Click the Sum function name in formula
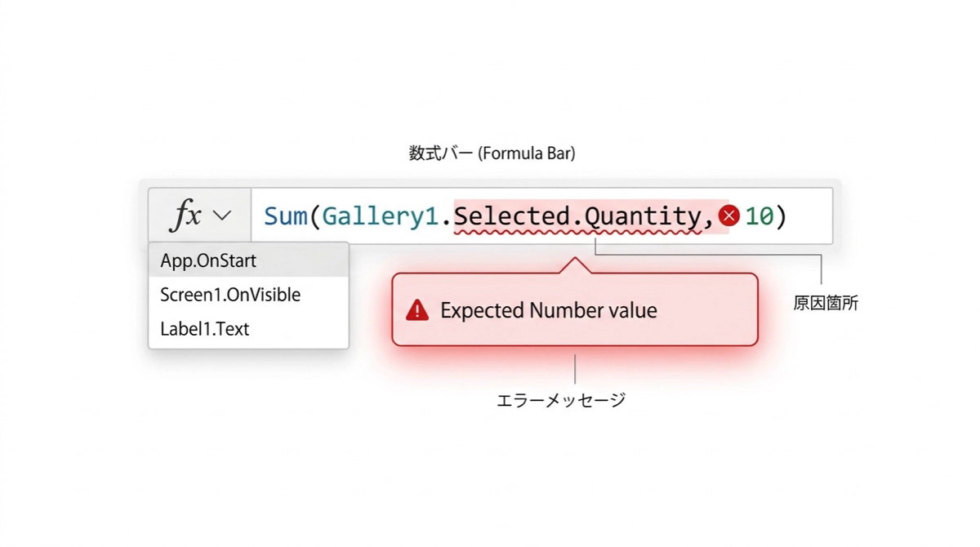980x547 pixels. click(x=286, y=216)
